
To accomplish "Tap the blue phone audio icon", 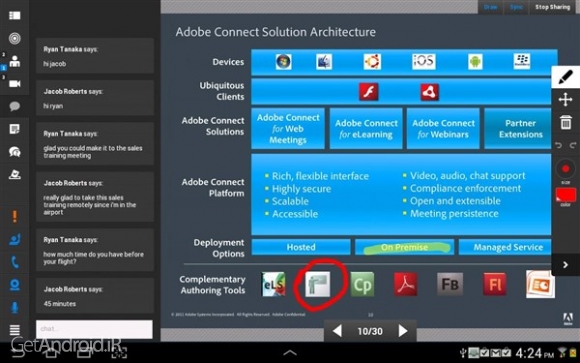I will click(14, 262).
